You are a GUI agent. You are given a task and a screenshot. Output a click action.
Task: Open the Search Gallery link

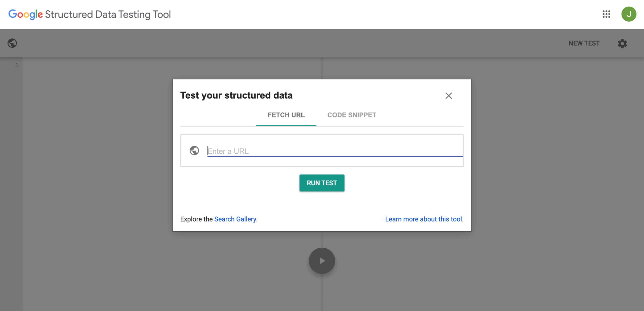pos(235,219)
